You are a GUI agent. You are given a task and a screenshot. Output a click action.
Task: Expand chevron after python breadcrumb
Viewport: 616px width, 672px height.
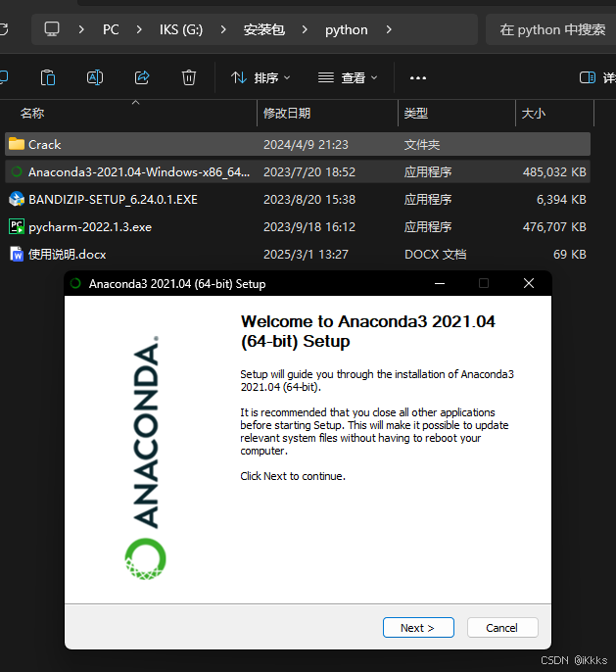coord(389,29)
